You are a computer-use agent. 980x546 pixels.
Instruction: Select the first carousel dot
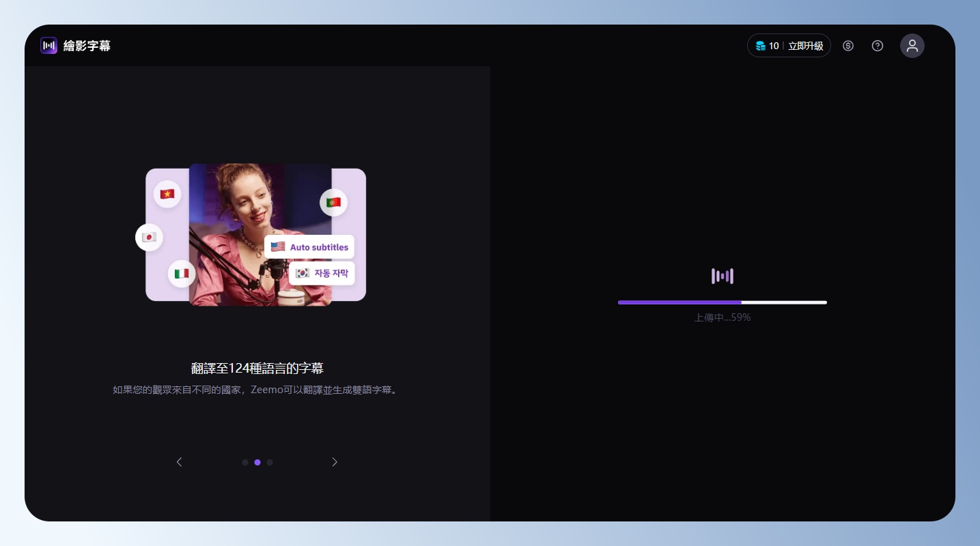tap(245, 462)
